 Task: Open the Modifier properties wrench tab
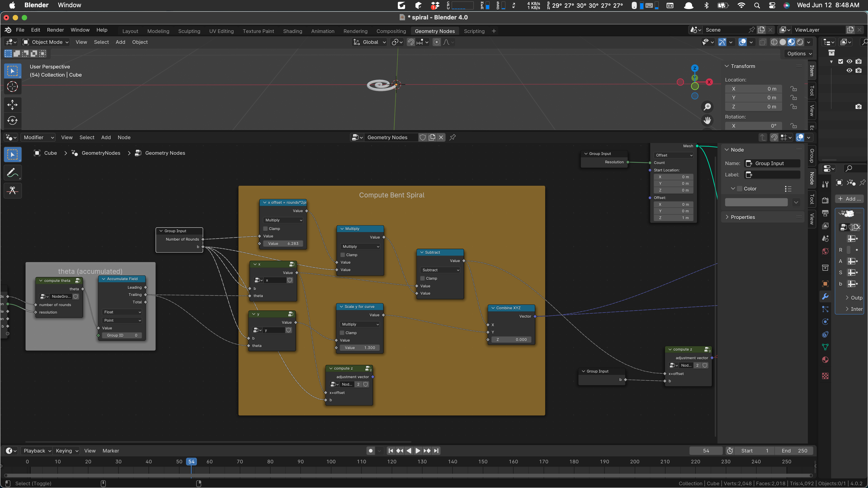825,296
